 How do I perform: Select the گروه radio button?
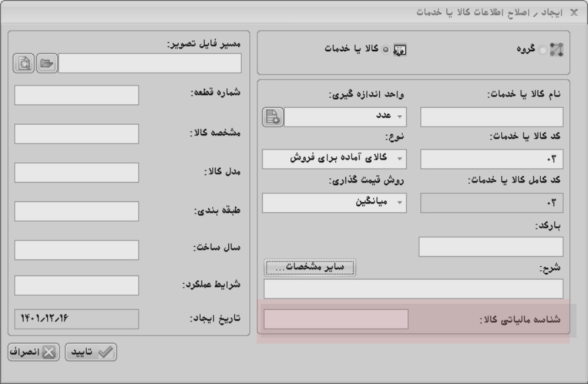click(x=543, y=49)
